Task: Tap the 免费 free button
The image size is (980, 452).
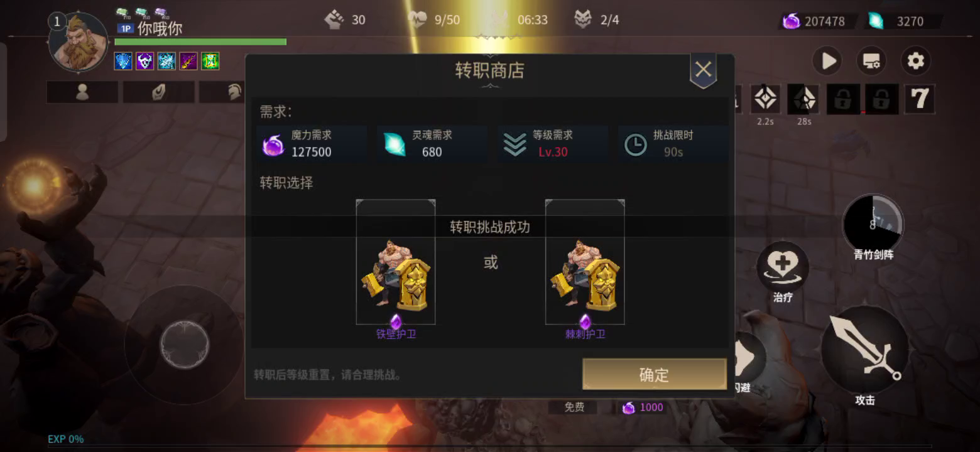Action: [x=574, y=407]
